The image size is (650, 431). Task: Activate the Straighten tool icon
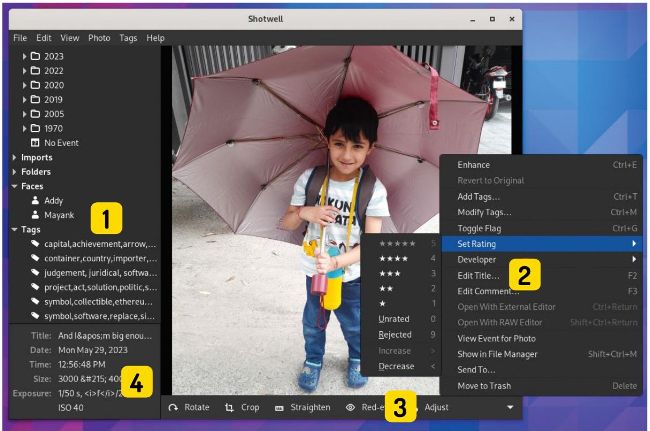pos(279,408)
